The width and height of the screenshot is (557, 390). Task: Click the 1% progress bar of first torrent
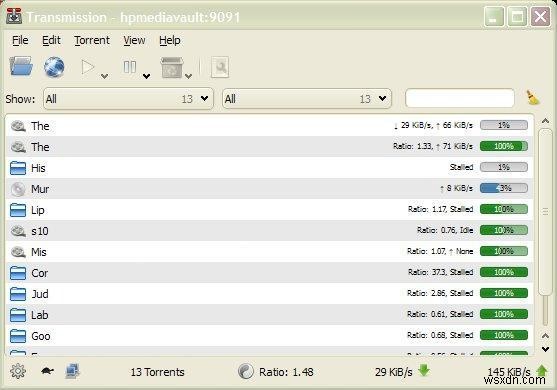click(504, 125)
